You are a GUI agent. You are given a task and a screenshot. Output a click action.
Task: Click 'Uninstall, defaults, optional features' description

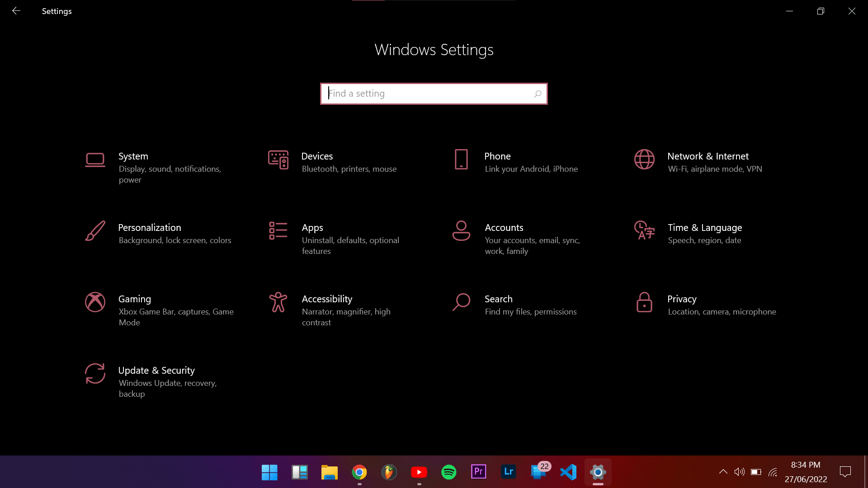pyautogui.click(x=350, y=246)
